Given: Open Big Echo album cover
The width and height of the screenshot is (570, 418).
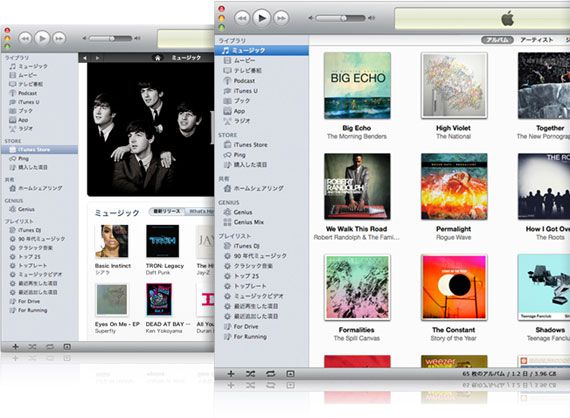Looking at the screenshot, I should pyautogui.click(x=357, y=85).
